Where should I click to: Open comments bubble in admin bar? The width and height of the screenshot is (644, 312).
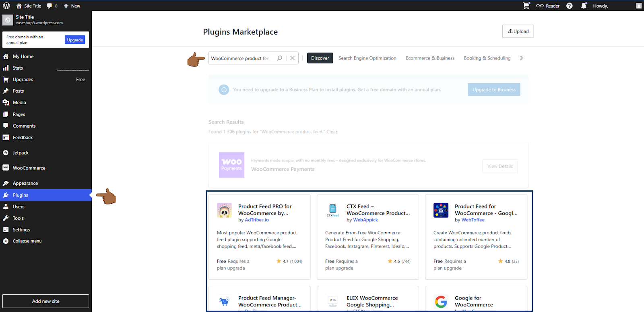[x=50, y=6]
